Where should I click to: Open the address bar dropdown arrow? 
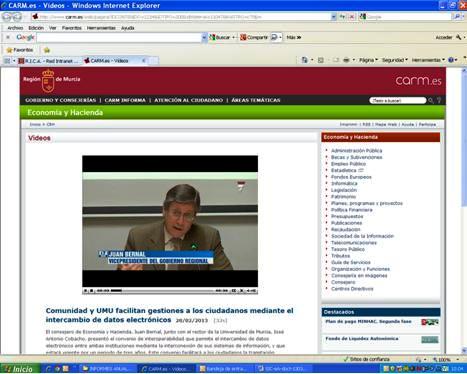pos(334,17)
